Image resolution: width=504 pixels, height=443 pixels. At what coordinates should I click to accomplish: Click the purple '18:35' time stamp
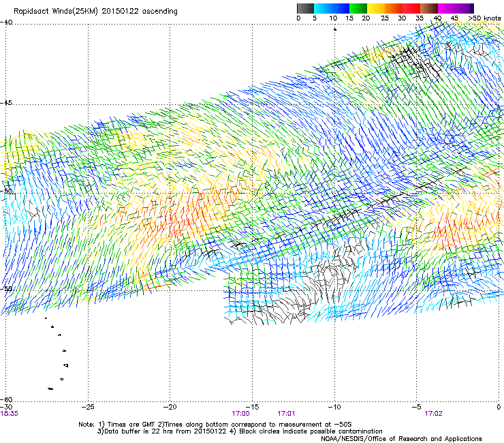(10, 414)
